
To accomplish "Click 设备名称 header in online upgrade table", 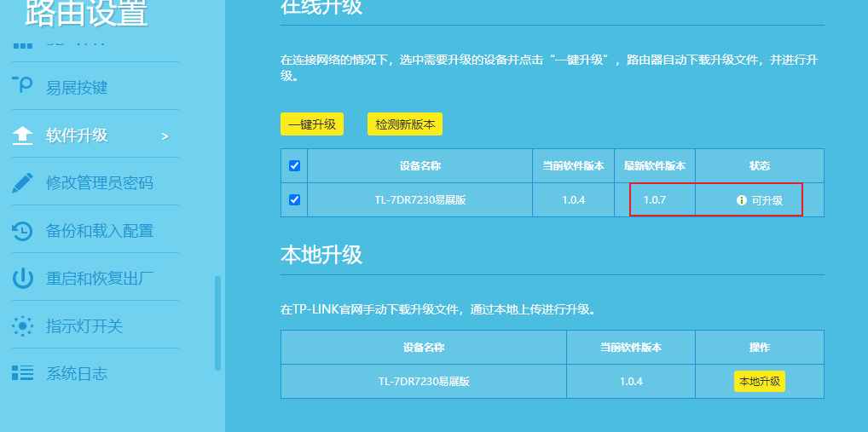I will click(x=420, y=165).
